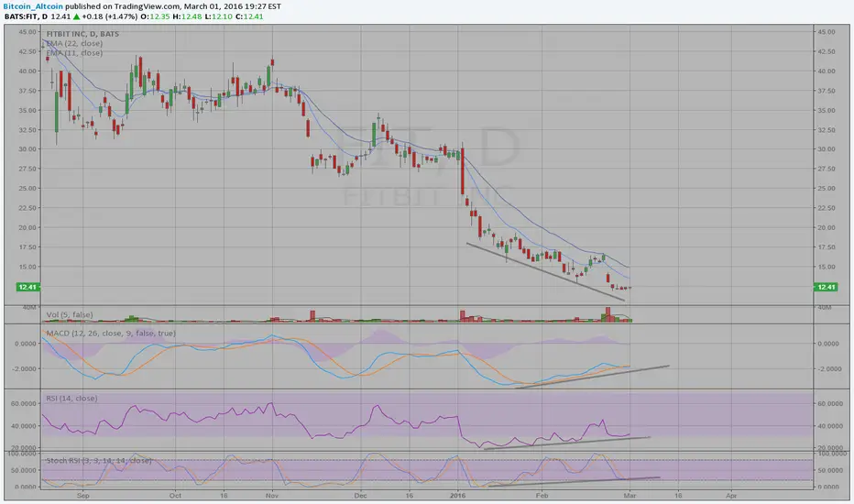Click the 45.00 label on right price axis

827,32
